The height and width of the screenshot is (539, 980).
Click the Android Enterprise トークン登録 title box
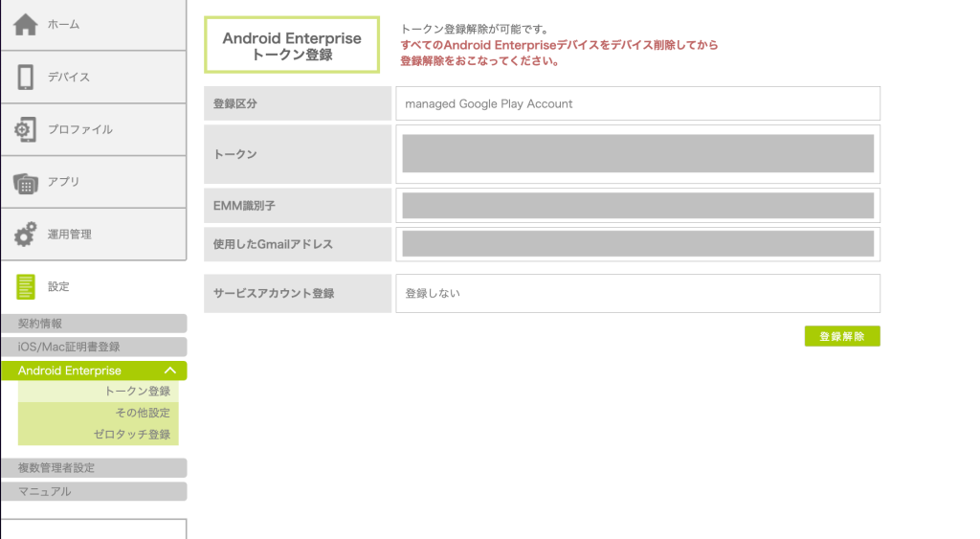(x=292, y=45)
